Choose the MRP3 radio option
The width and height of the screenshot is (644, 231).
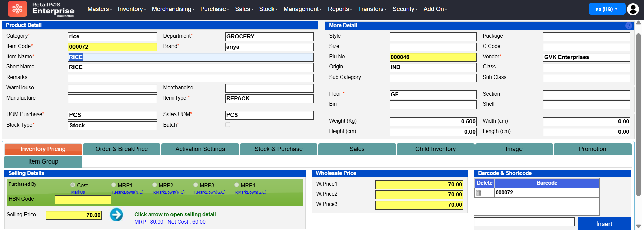(x=196, y=185)
